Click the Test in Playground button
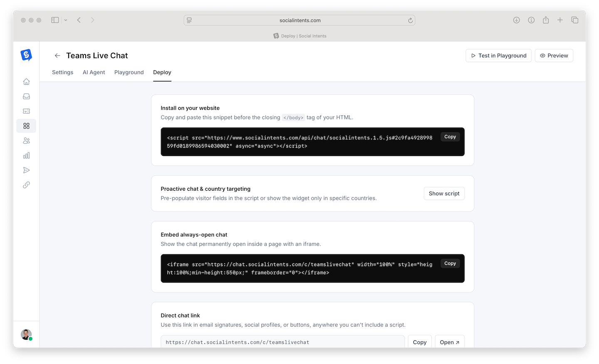Screen dimensions: 599x364 tap(498, 56)
